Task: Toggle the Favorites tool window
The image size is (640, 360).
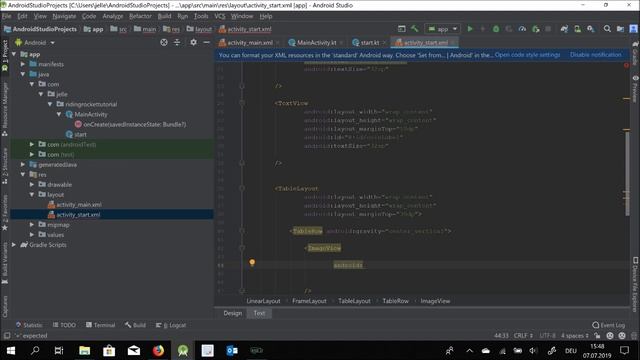Action: click(x=5, y=212)
